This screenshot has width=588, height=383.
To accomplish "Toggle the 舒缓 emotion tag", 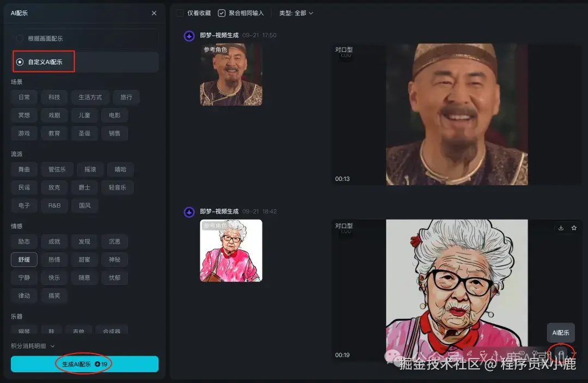I will point(24,259).
